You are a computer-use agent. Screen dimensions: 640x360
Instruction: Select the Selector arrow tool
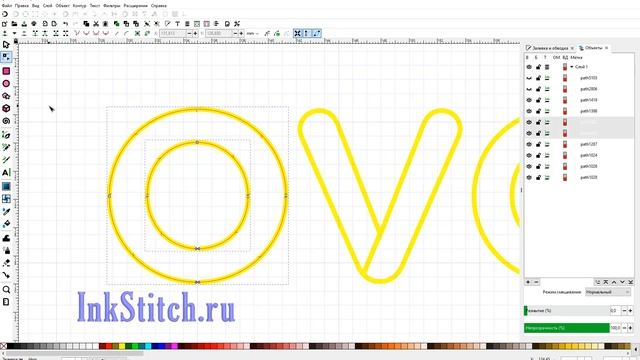pos(6,44)
